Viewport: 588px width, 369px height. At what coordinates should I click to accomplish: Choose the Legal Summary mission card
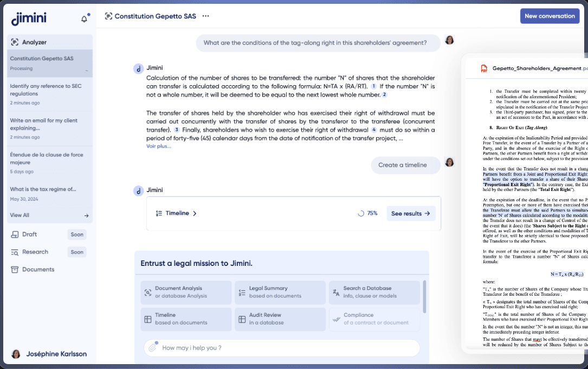coord(280,292)
